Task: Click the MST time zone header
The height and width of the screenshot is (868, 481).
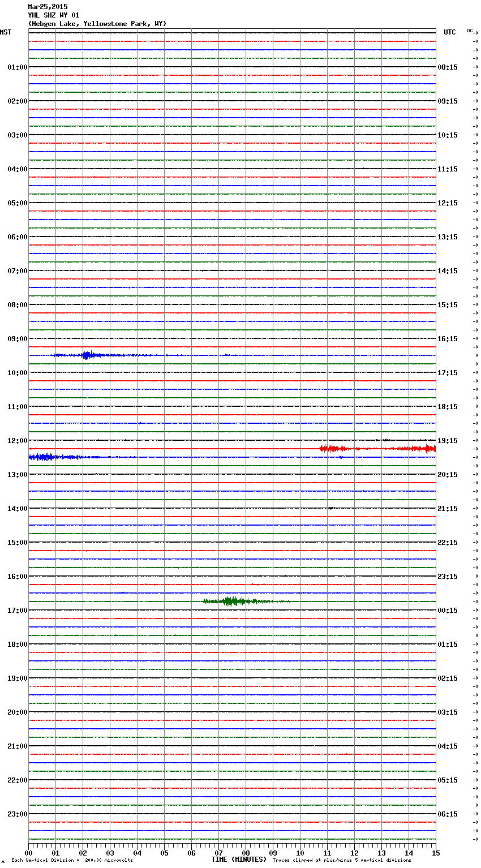Action: click(x=6, y=32)
